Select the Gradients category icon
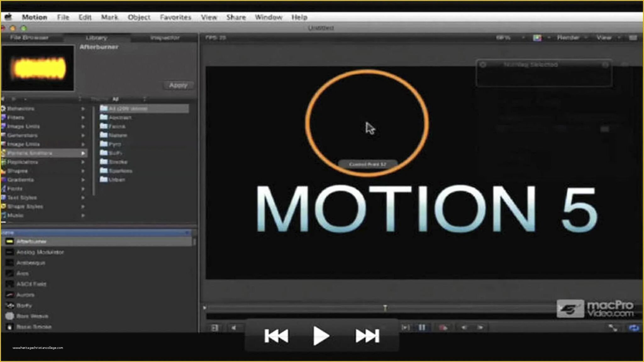The height and width of the screenshot is (362, 644). [3, 180]
